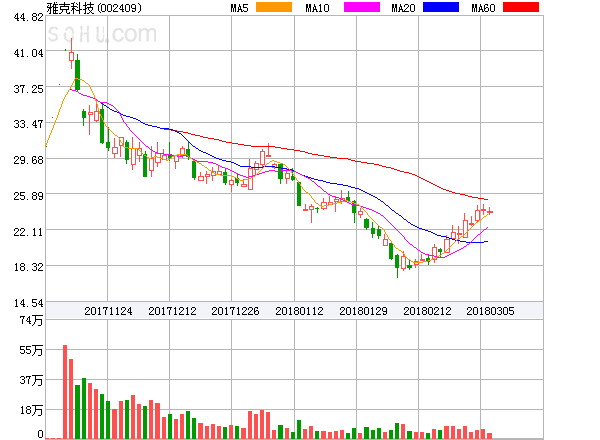Image resolution: width=600 pixels, height=440 pixels.
Task: Click the 18万 volume axis label
Action: click(x=31, y=411)
